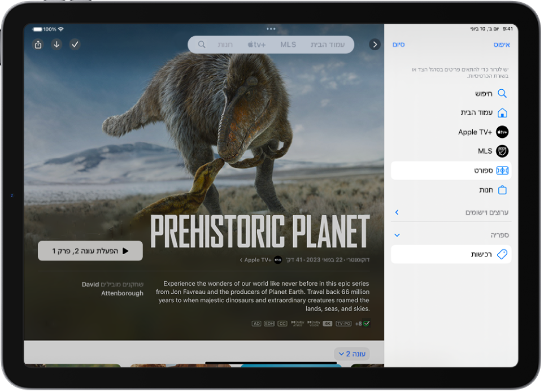544x392 pixels.
Task: Select the עמוד הבית house icon in sidebar
Action: tap(502, 113)
